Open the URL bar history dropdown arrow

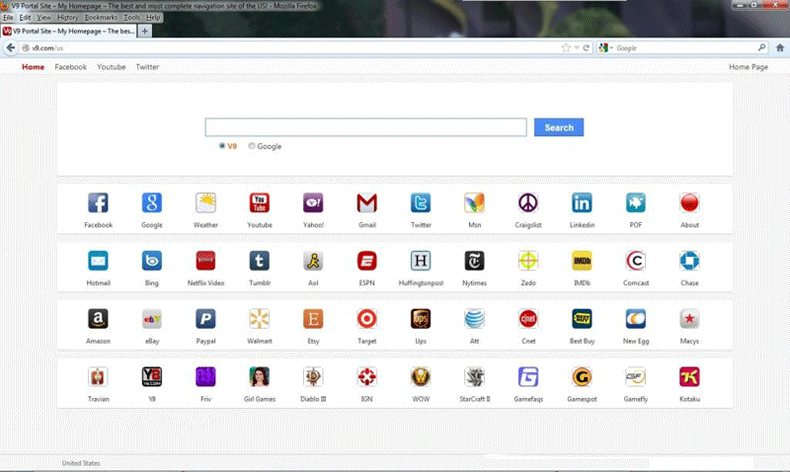[576, 47]
